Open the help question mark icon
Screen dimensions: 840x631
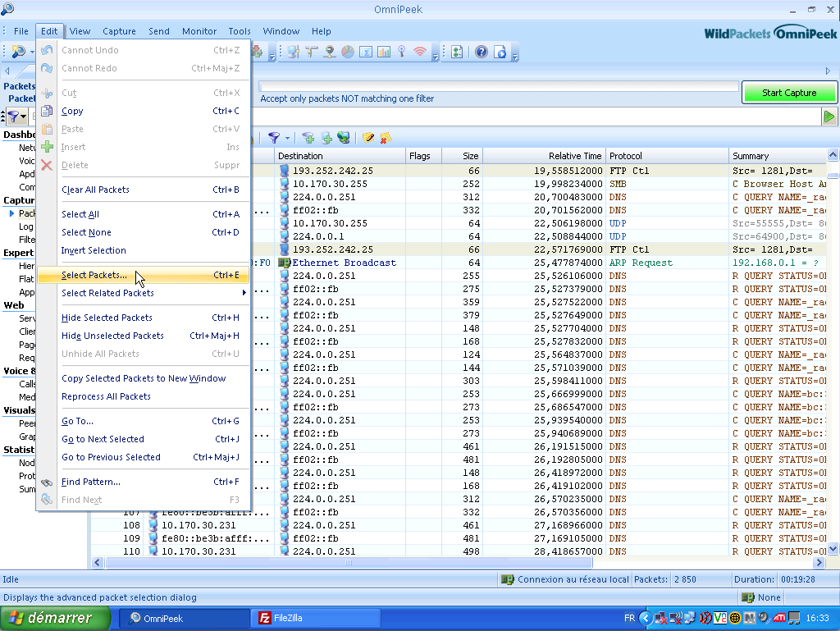482,52
